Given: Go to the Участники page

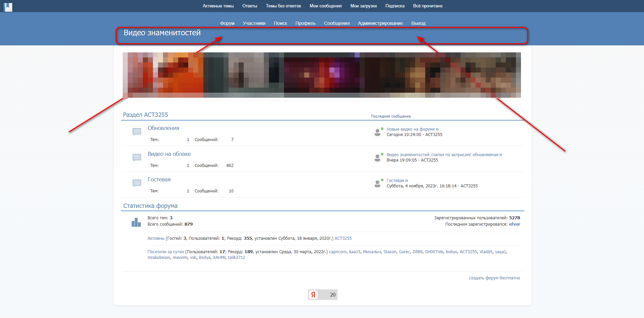Looking at the screenshot, I should (254, 23).
